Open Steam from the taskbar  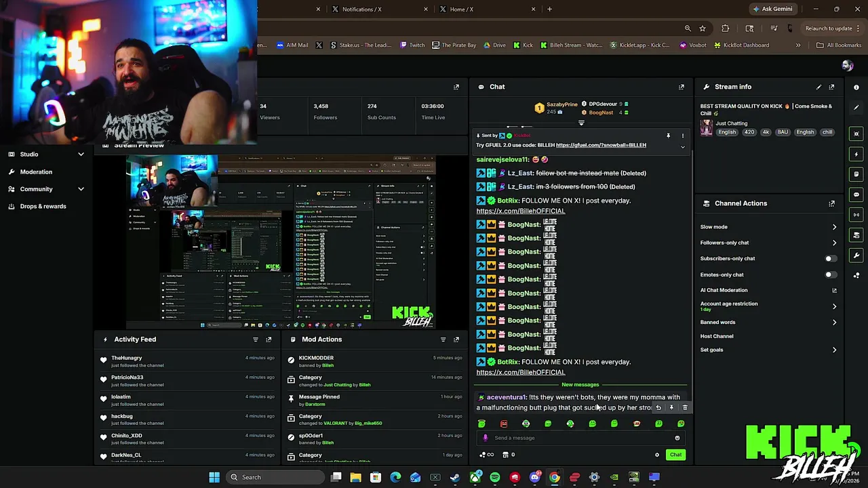(x=455, y=477)
